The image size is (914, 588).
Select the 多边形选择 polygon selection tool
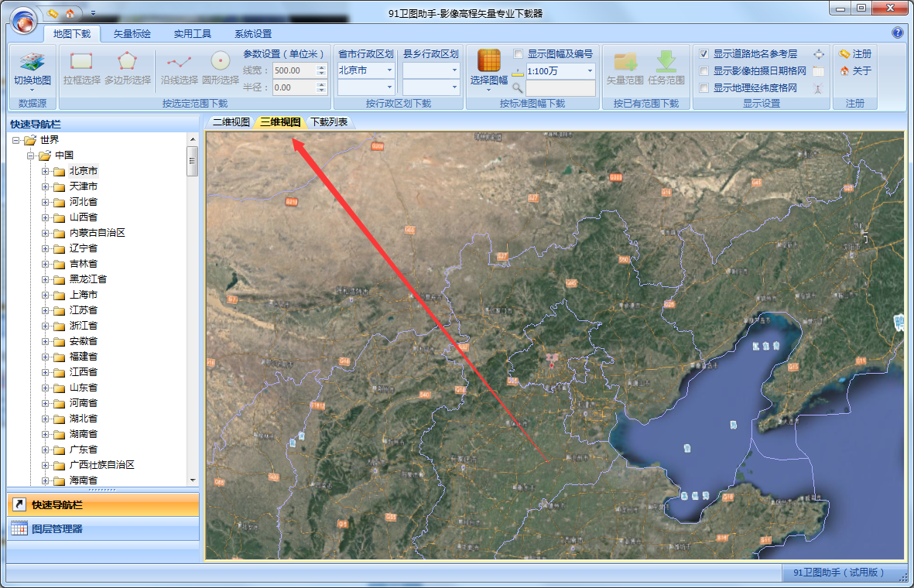pos(127,62)
